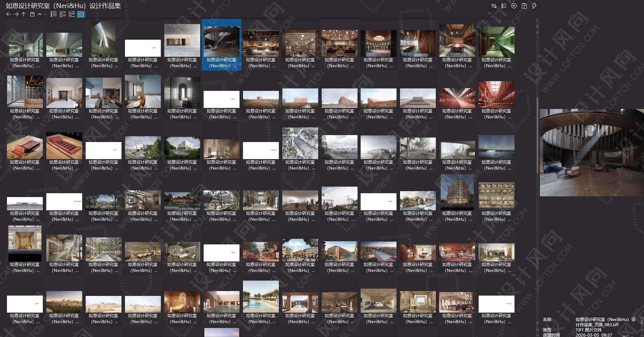Switch to plain list view mode
The image size is (644, 337).
click(x=54, y=14)
